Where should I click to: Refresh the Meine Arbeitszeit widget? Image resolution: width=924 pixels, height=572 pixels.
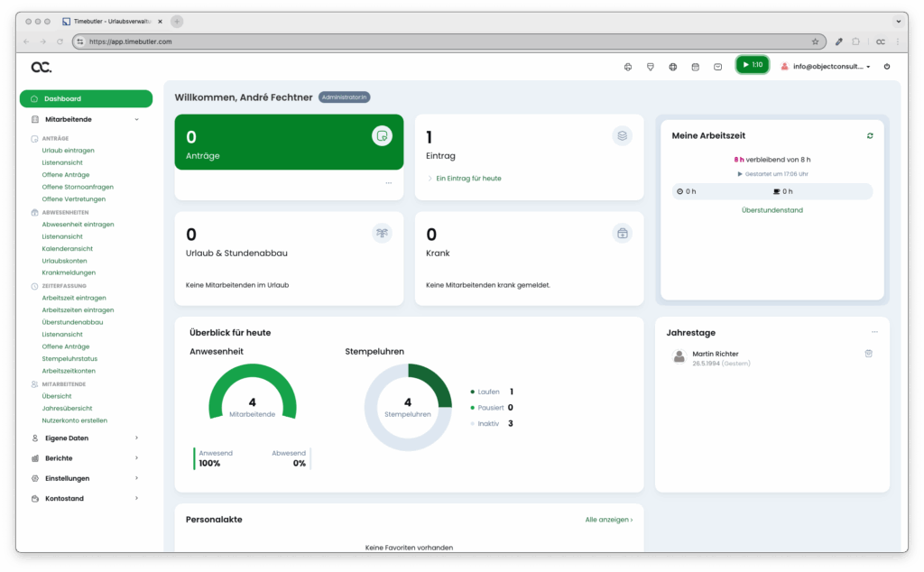point(870,135)
